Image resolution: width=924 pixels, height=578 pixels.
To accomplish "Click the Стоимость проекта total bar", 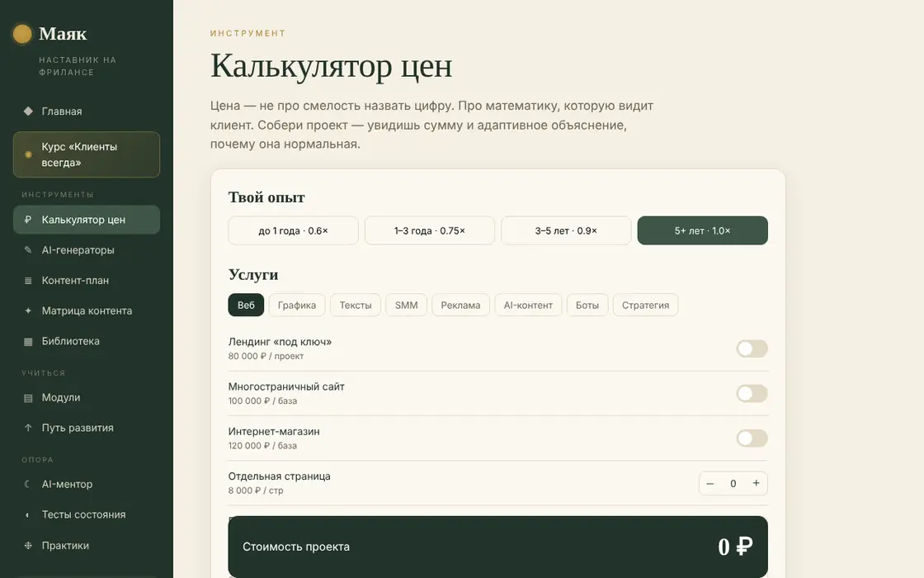I will [498, 547].
